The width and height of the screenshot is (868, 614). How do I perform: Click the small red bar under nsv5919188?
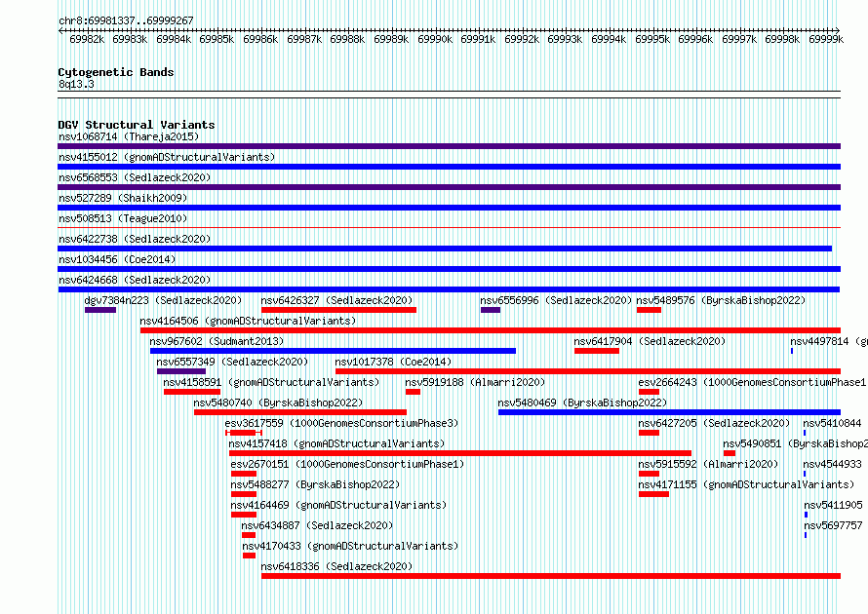click(413, 392)
